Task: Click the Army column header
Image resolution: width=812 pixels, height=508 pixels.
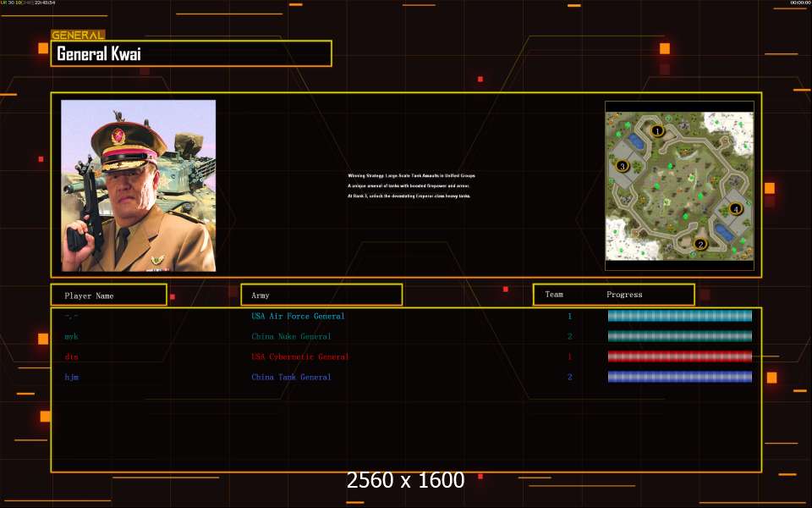Action: click(x=321, y=295)
